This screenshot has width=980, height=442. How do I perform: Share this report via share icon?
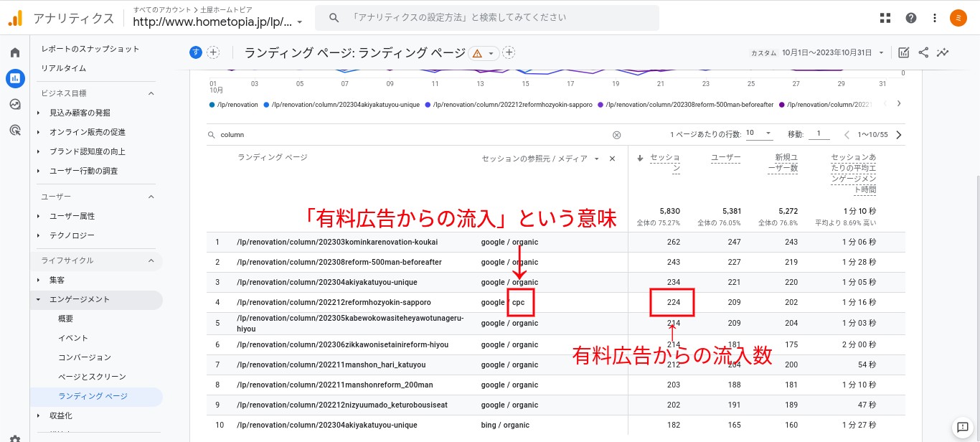[x=923, y=52]
